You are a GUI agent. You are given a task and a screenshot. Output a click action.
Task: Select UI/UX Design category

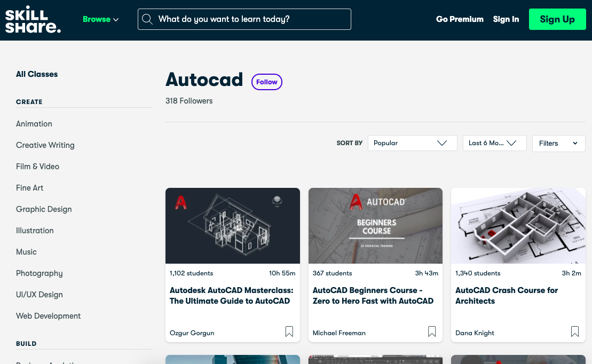(x=40, y=295)
